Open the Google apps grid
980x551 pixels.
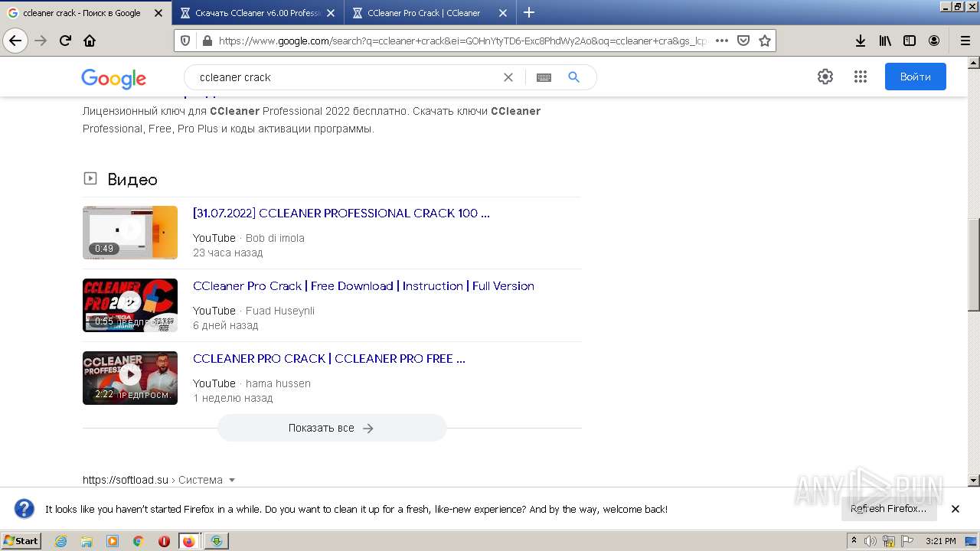860,77
